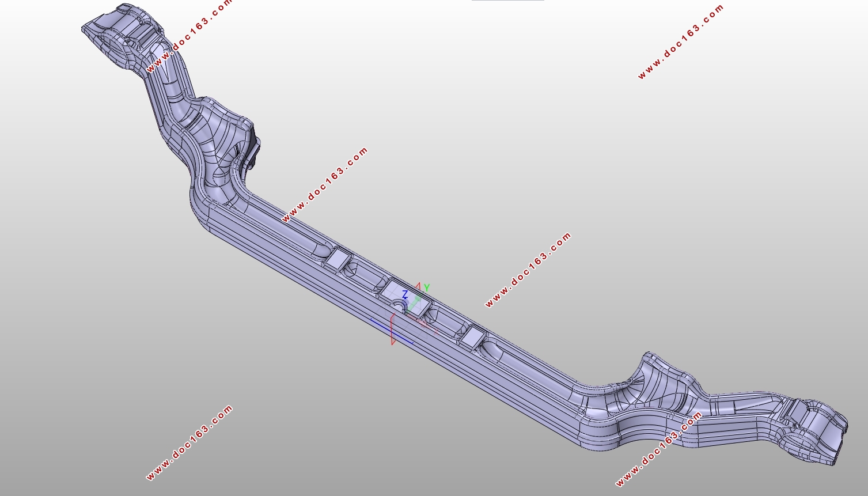The image size is (868, 496).
Task: Click the bottom-left www.doc163.com watermark
Action: (x=189, y=442)
